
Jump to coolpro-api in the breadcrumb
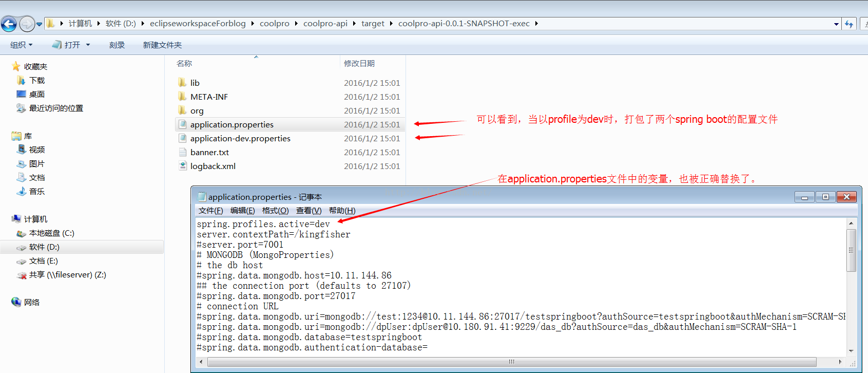[325, 24]
